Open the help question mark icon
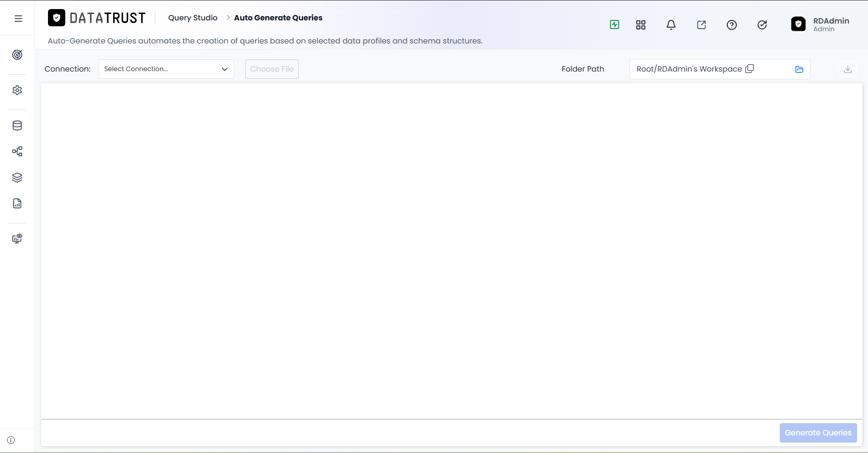Screen dimensions: 868x453 pyautogui.click(x=732, y=25)
